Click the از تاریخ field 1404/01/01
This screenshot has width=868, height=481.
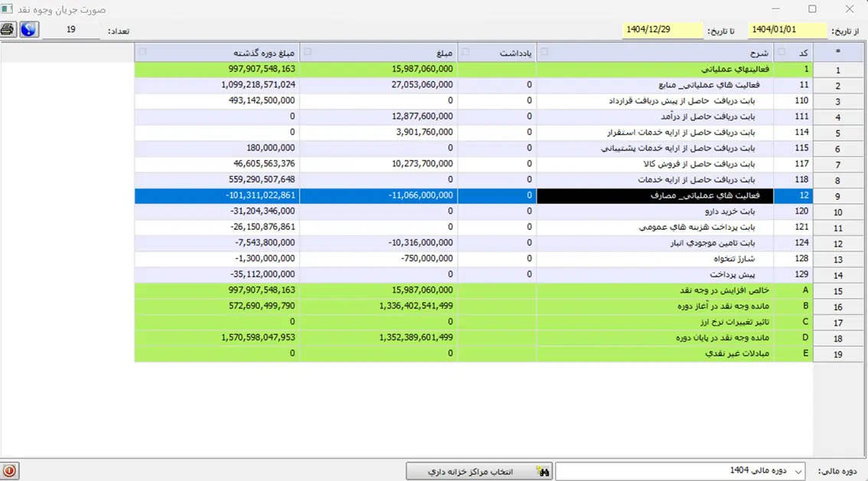click(787, 30)
